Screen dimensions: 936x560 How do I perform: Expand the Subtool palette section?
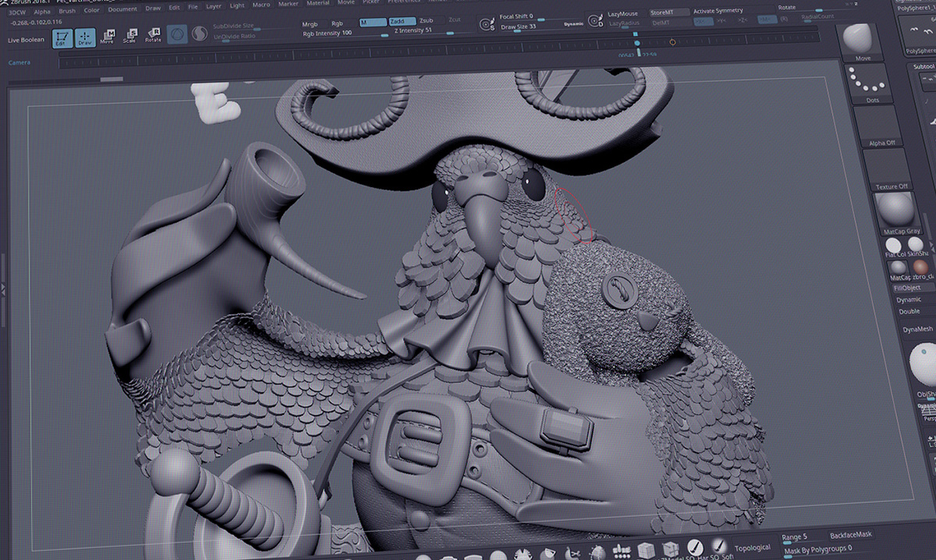(924, 67)
